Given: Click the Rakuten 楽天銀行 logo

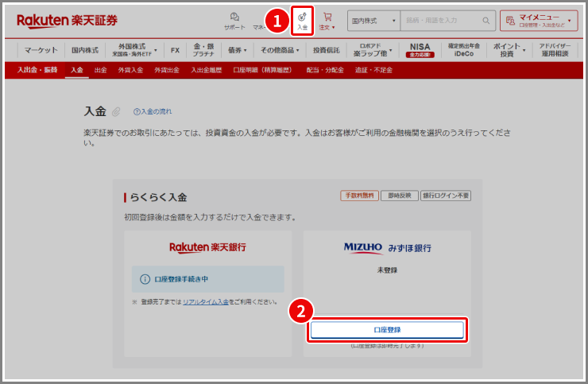Looking at the screenshot, I should [207, 248].
